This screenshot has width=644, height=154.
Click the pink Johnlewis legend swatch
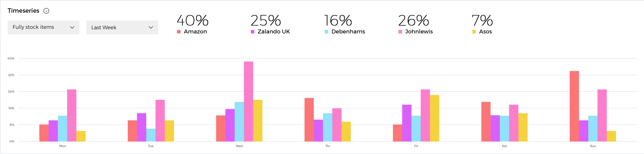pos(400,32)
